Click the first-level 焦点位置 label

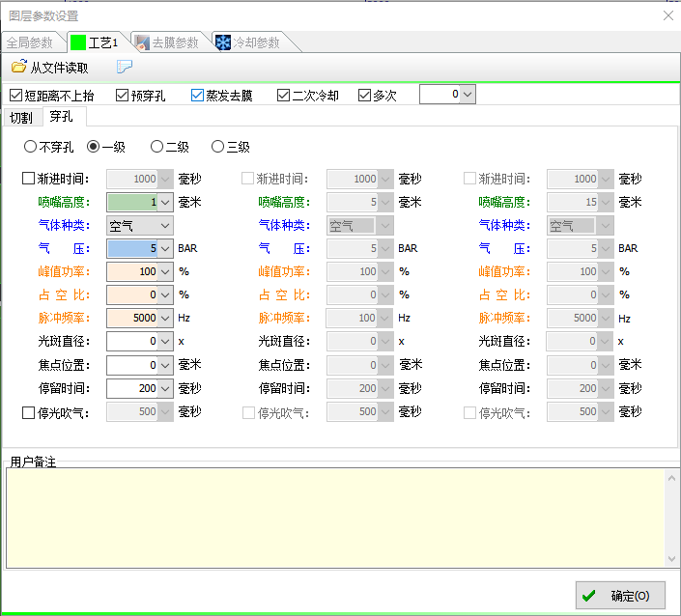click(64, 365)
